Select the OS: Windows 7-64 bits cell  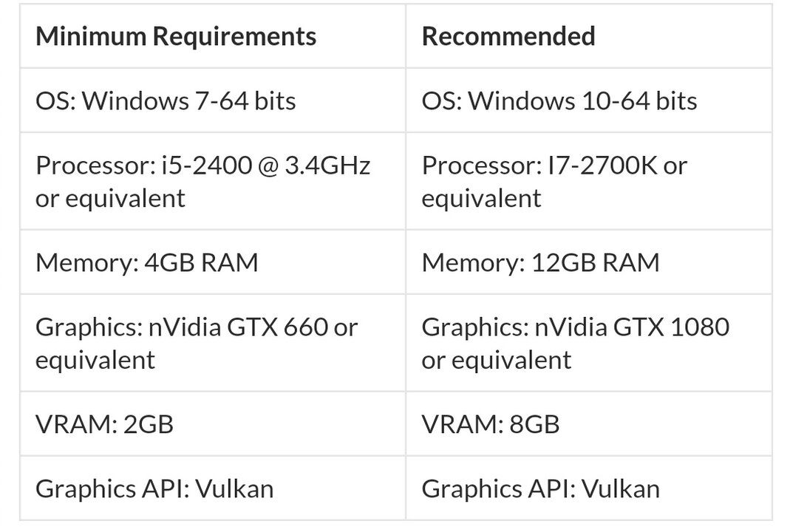point(213,100)
